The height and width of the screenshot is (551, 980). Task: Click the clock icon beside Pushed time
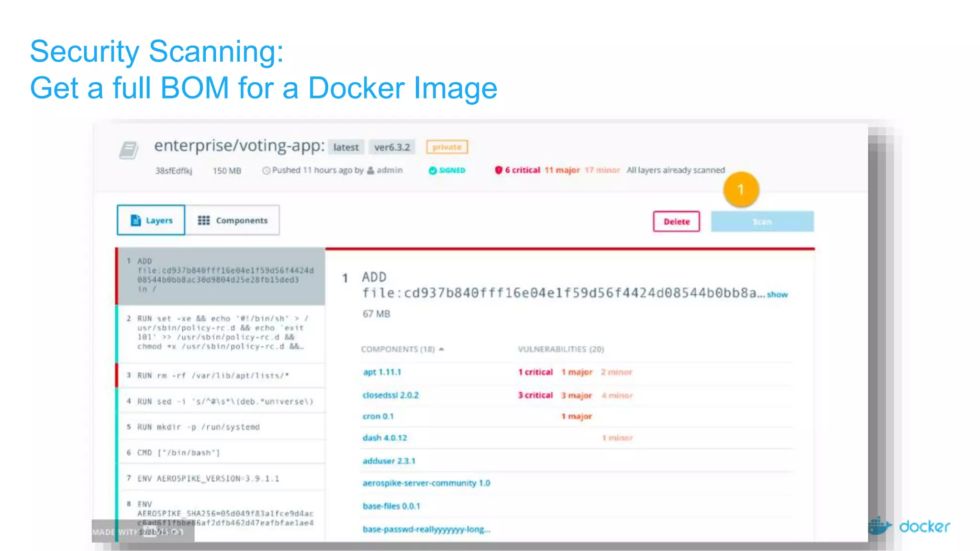click(x=266, y=171)
